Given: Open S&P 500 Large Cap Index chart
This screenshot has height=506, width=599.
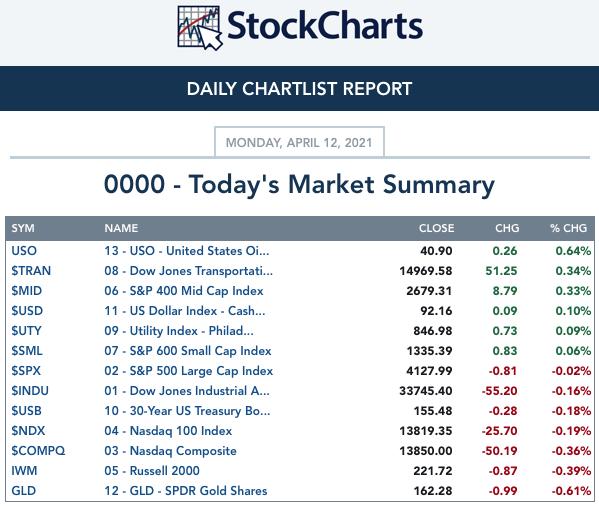Looking at the screenshot, I should pyautogui.click(x=189, y=371).
